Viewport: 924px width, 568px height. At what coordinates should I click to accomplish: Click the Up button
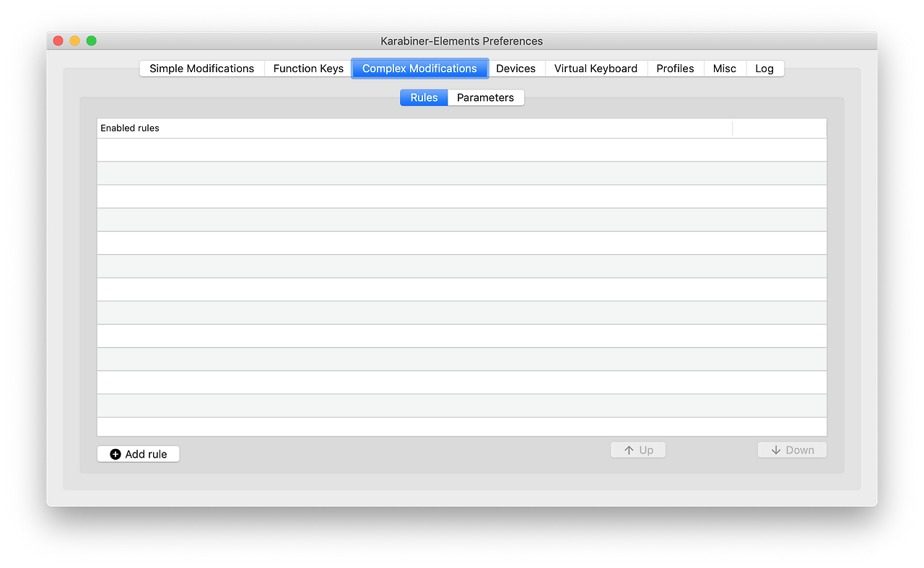638,450
